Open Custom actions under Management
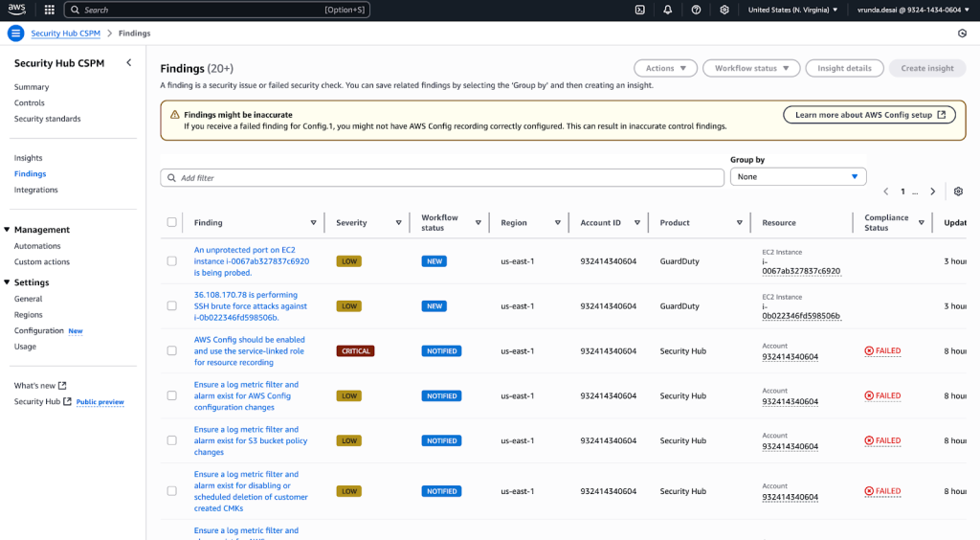 pos(42,262)
